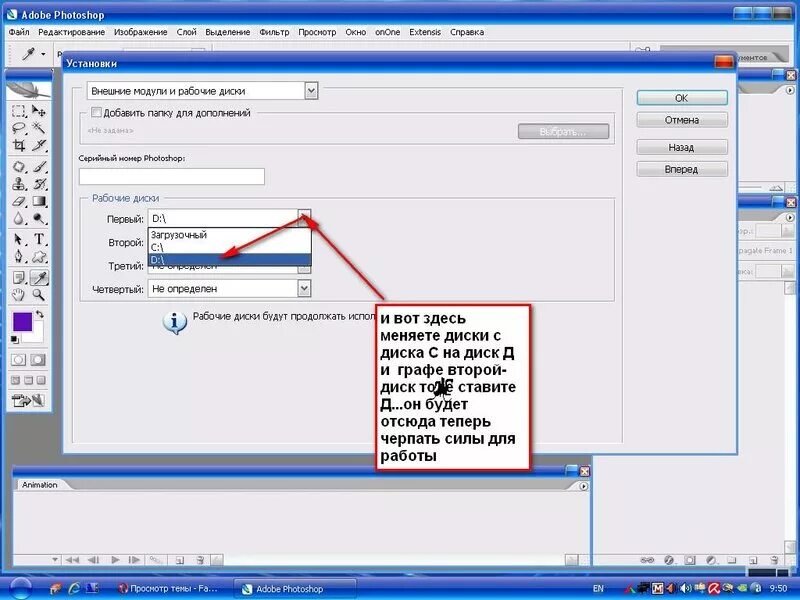800x600 pixels.
Task: Open the Animation panel options menu arrow
Action: (x=583, y=486)
